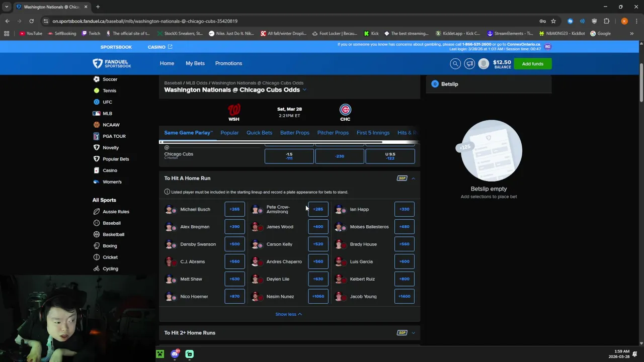The image size is (644, 362).
Task: Select the Chicago Cubs -1.5 spread
Action: coord(289,156)
